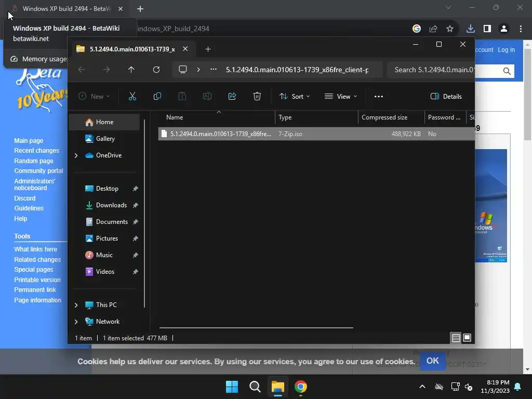Screen dimensions: 532x399
Task: Bookmark this page with the star icon
Action: [450, 29]
